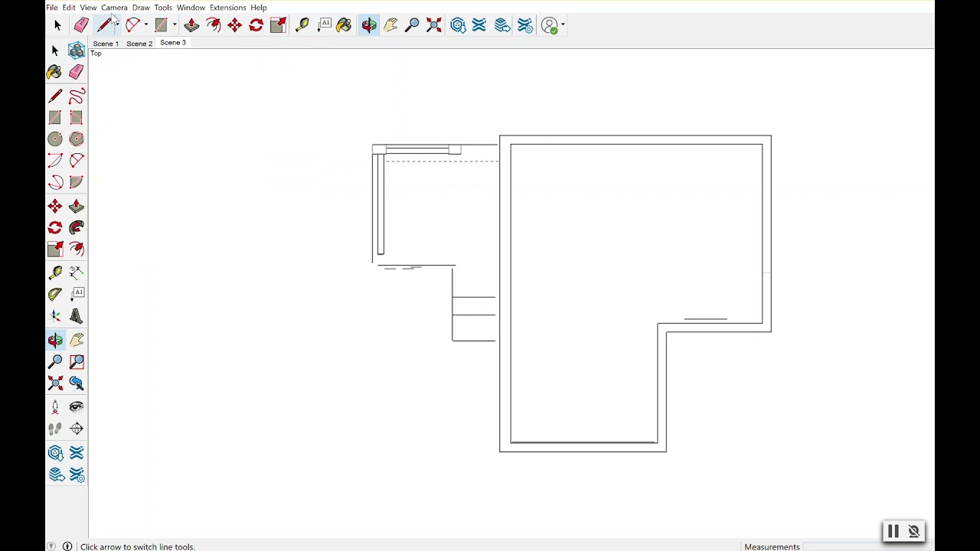This screenshot has height=551, width=980.
Task: Click Send to LayOut in top toolbar
Action: tap(502, 25)
